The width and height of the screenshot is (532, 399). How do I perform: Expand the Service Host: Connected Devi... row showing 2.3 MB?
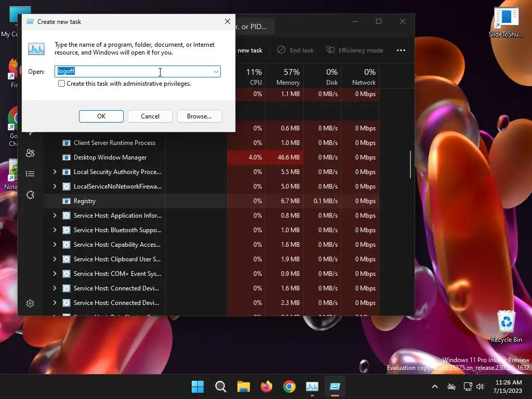point(55,303)
